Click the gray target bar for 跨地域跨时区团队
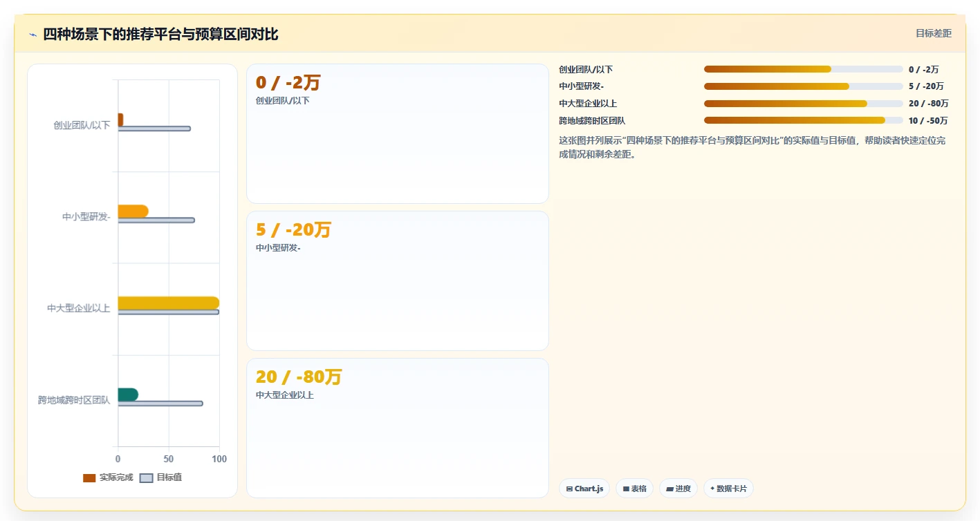980x521 pixels. 160,404
